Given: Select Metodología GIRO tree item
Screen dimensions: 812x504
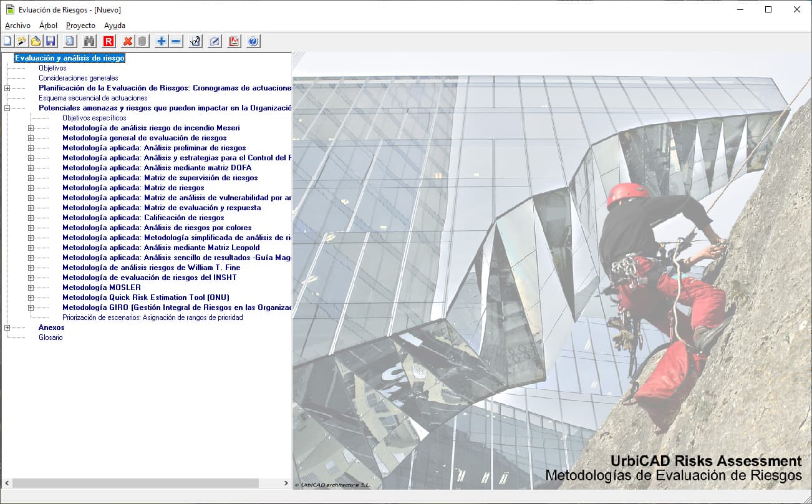Looking at the screenshot, I should point(176,308).
